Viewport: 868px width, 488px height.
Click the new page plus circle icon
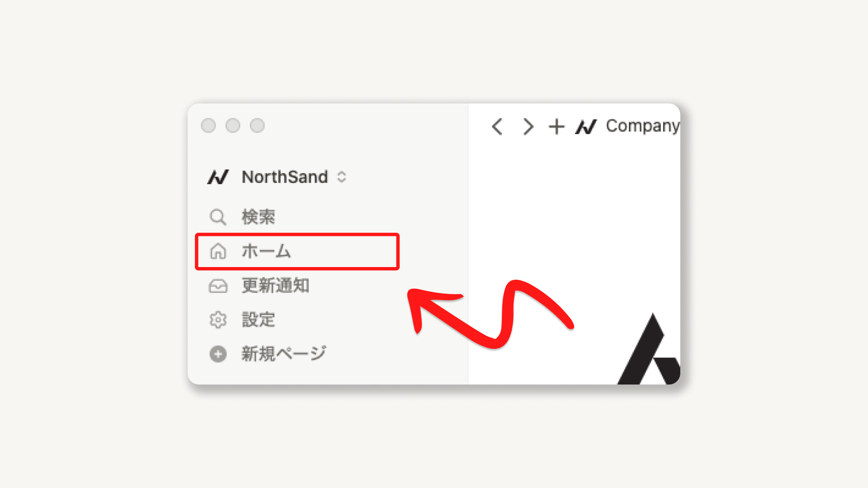click(218, 354)
